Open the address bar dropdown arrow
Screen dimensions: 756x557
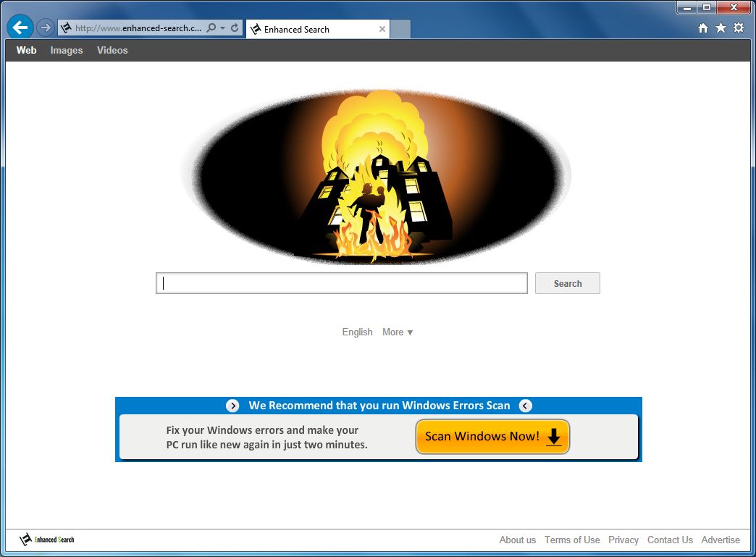(x=223, y=28)
